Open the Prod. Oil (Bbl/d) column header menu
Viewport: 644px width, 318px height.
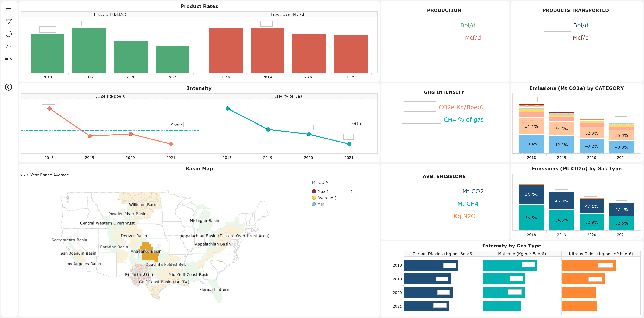(110, 14)
